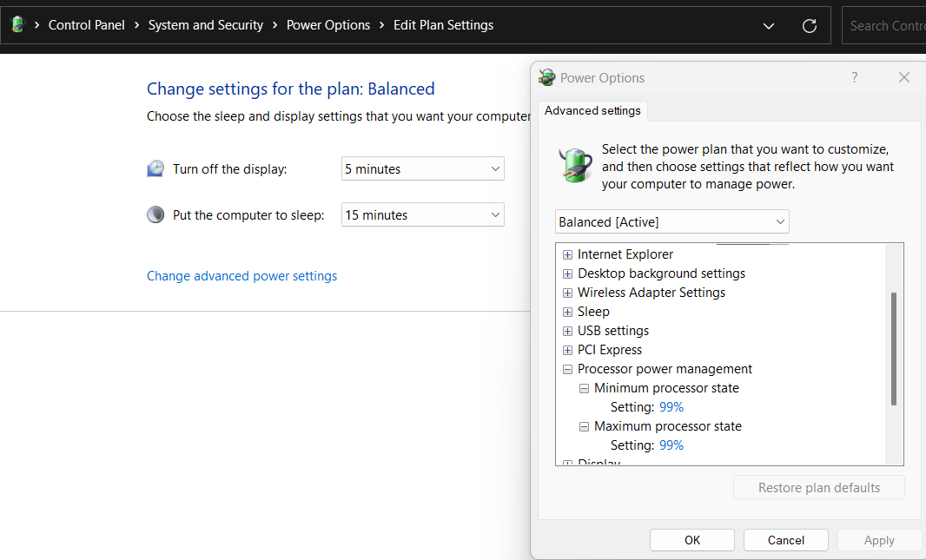This screenshot has width=926, height=560.
Task: Click the Maximum processor state 99% value
Action: 671,445
